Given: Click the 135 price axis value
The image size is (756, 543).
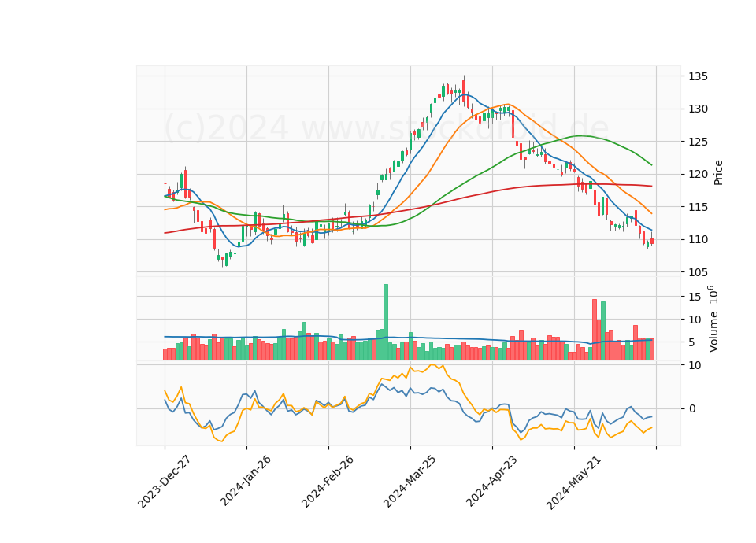Looking at the screenshot, I should pos(698,76).
